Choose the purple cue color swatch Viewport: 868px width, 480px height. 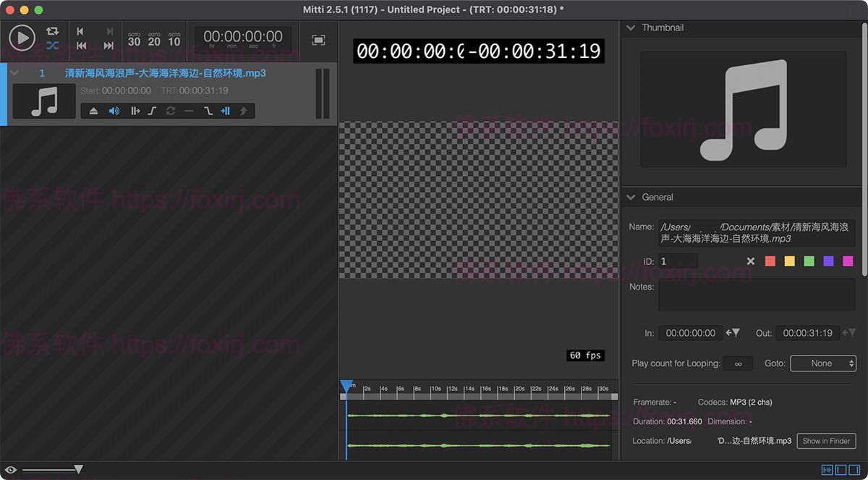tap(828, 261)
